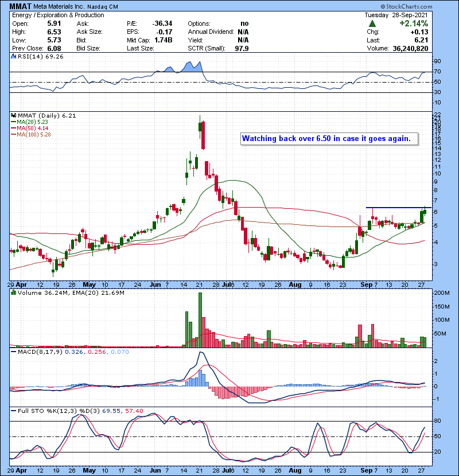Viewport: 459px width, 476px height.
Task: Click the RSI line chart icon
Action: coord(13,56)
